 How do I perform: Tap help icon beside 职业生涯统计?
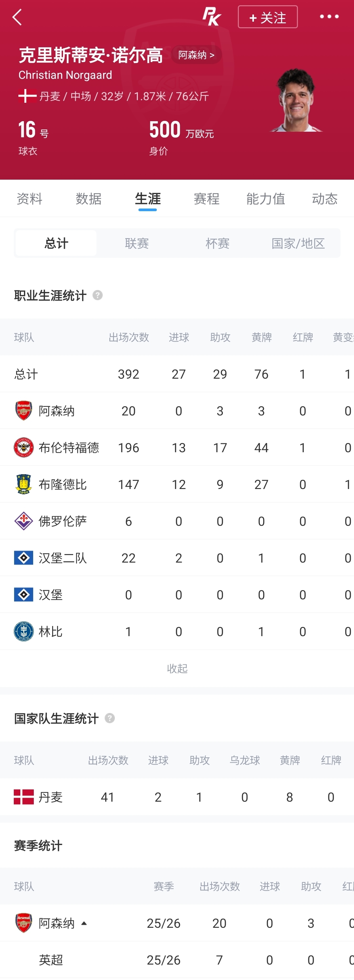(97, 295)
